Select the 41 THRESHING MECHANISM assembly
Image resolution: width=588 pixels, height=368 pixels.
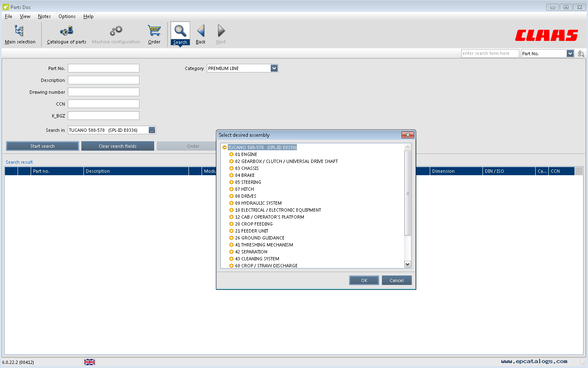(x=264, y=245)
